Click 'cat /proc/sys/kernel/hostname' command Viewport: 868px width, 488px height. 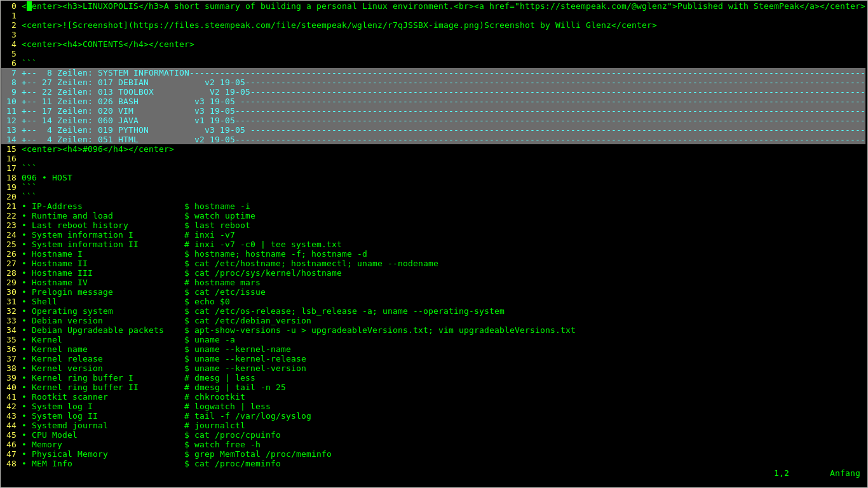pos(268,273)
